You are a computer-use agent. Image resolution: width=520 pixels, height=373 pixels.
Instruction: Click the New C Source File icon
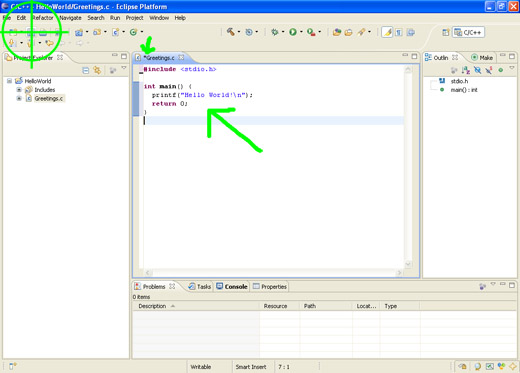[x=115, y=32]
